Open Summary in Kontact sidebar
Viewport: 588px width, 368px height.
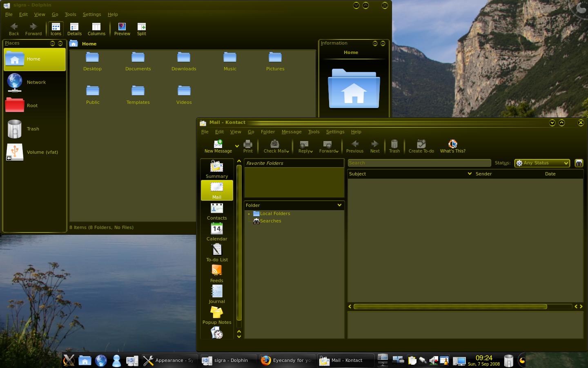pos(217,169)
